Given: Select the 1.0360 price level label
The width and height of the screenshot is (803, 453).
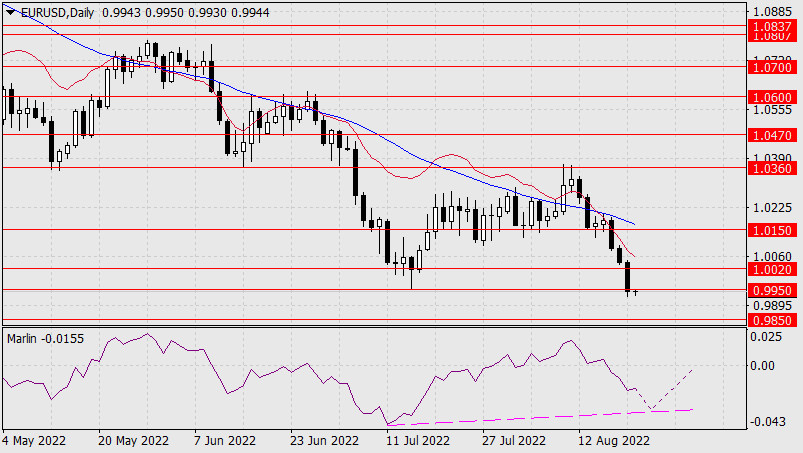Looking at the screenshot, I should click(x=772, y=168).
